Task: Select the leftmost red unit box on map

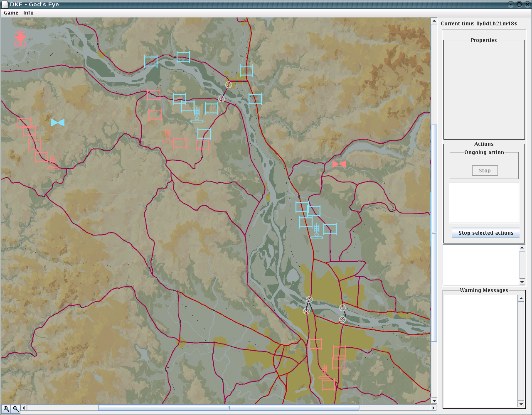Action: coord(24,123)
